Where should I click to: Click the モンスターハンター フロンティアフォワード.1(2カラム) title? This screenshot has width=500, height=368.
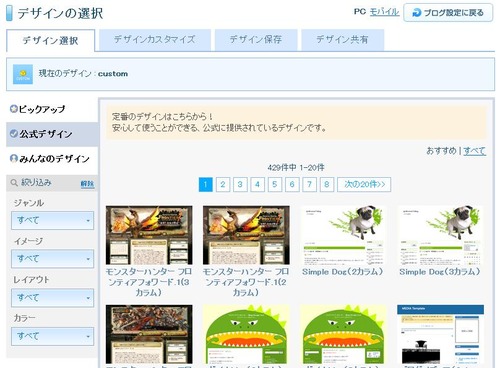pos(246,282)
